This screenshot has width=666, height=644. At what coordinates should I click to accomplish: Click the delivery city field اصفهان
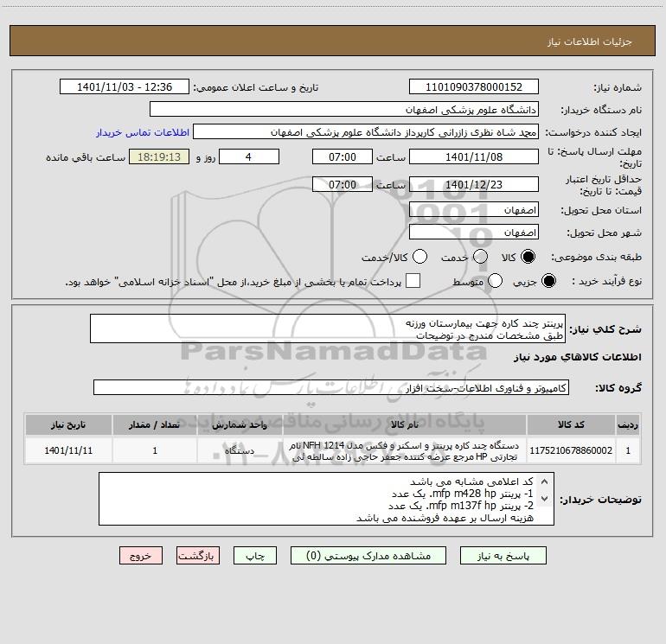[474, 233]
